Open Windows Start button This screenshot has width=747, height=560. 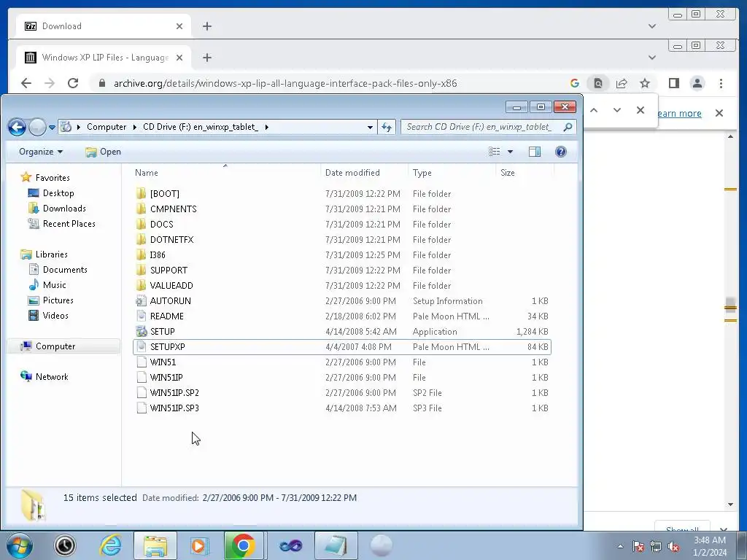pyautogui.click(x=20, y=545)
